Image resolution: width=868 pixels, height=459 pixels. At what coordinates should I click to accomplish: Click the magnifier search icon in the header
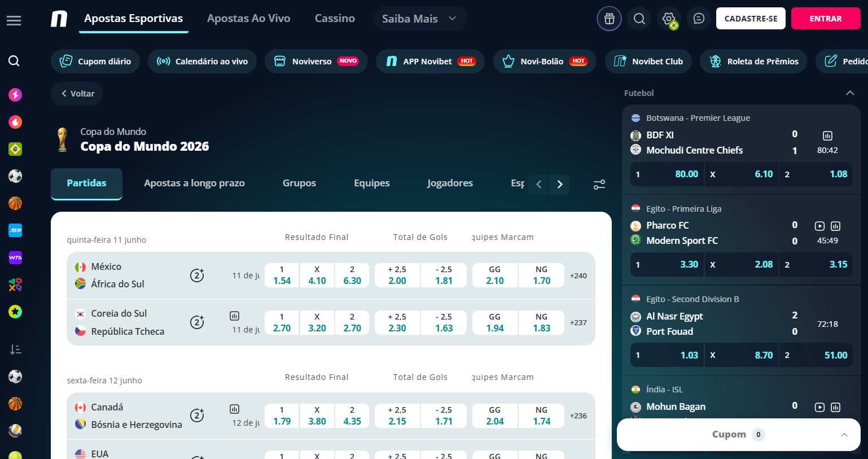click(639, 19)
